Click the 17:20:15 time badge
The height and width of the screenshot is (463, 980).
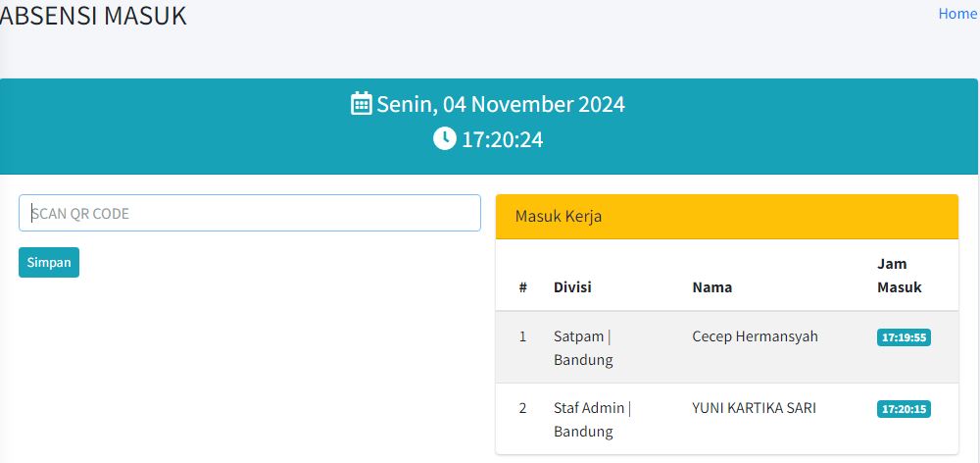[904, 409]
